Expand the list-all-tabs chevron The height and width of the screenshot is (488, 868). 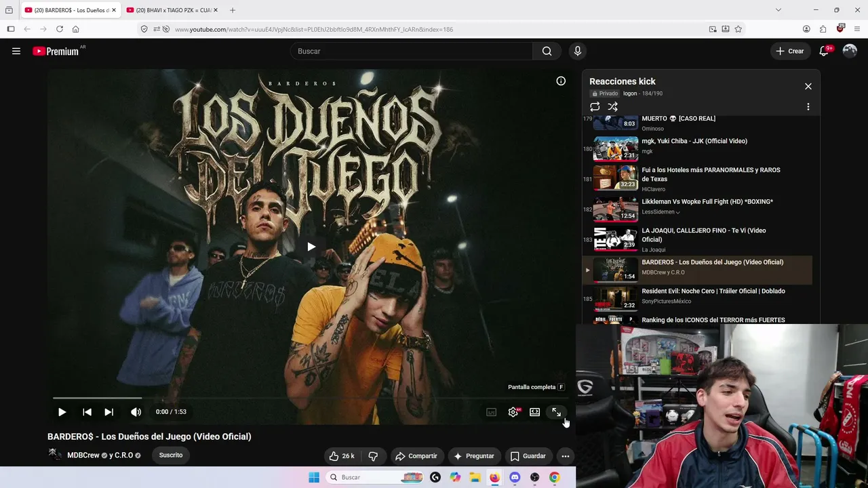click(x=778, y=10)
